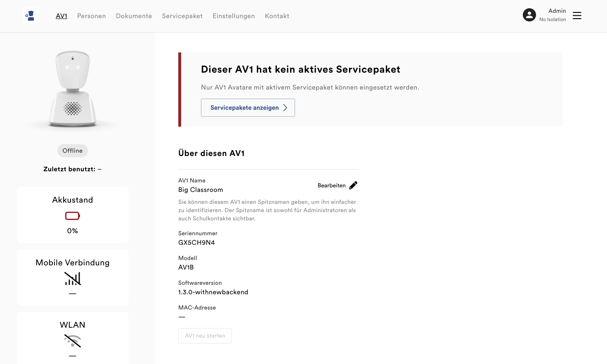Click the MAC-Adresse label
Viewport: 607px width, 364px height.
(x=197, y=307)
